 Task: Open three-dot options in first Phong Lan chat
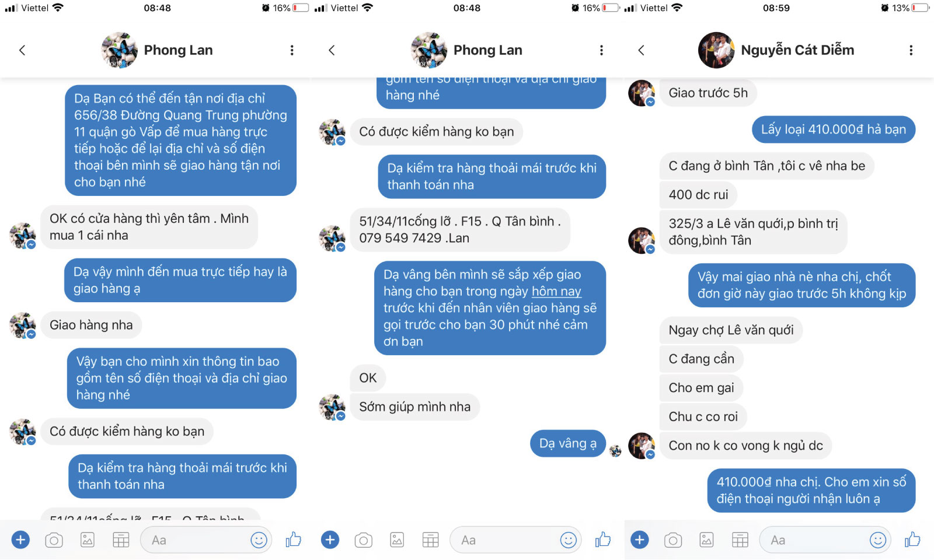pos(292,50)
